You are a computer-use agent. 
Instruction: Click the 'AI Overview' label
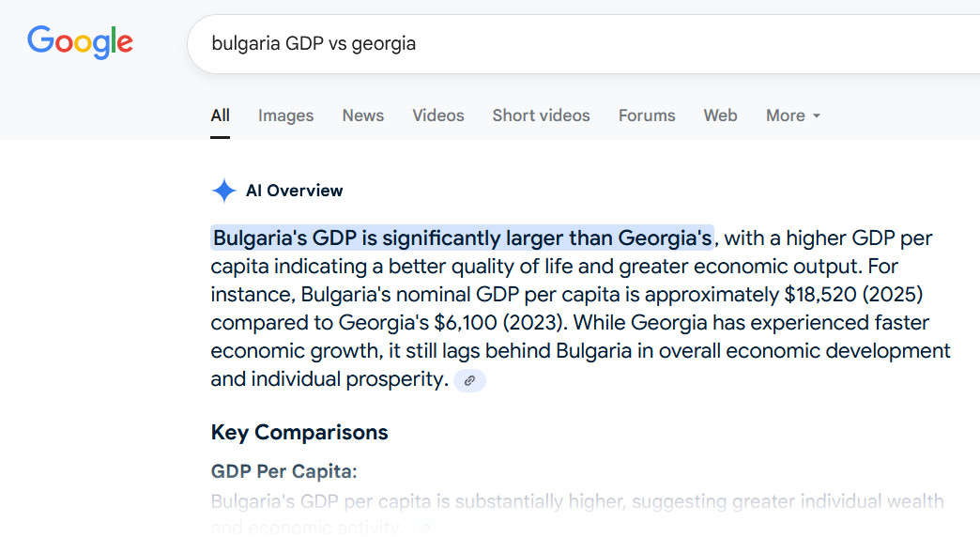pyautogui.click(x=294, y=191)
